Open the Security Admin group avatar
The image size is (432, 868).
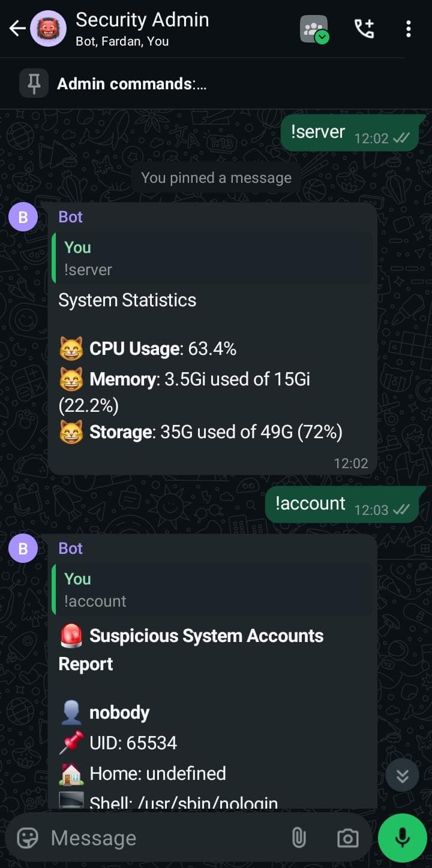point(48,28)
